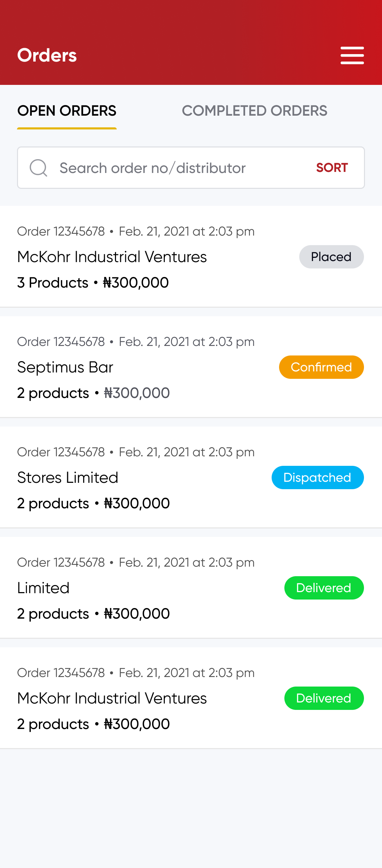This screenshot has height=868, width=382.
Task: Click the Delivered badge on Limited order
Action: [324, 588]
